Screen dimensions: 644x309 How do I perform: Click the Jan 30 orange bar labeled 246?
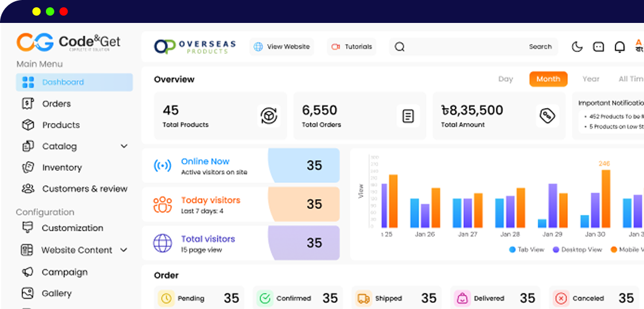pyautogui.click(x=606, y=199)
